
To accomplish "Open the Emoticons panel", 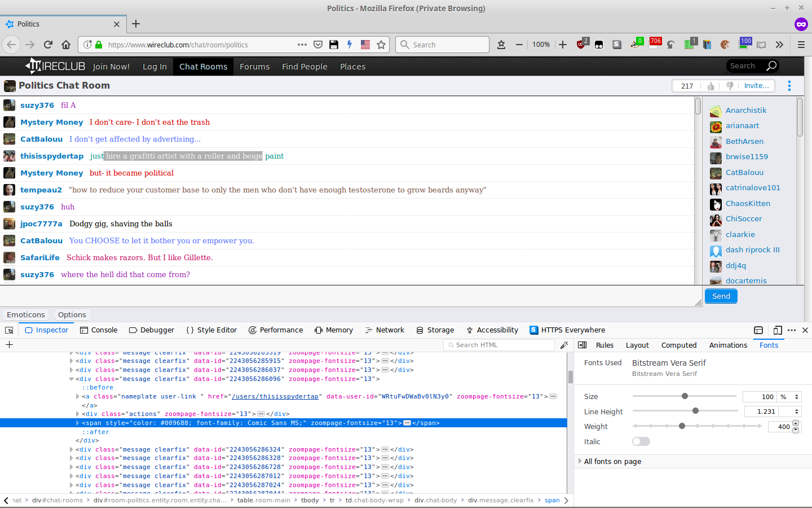I will 26,314.
